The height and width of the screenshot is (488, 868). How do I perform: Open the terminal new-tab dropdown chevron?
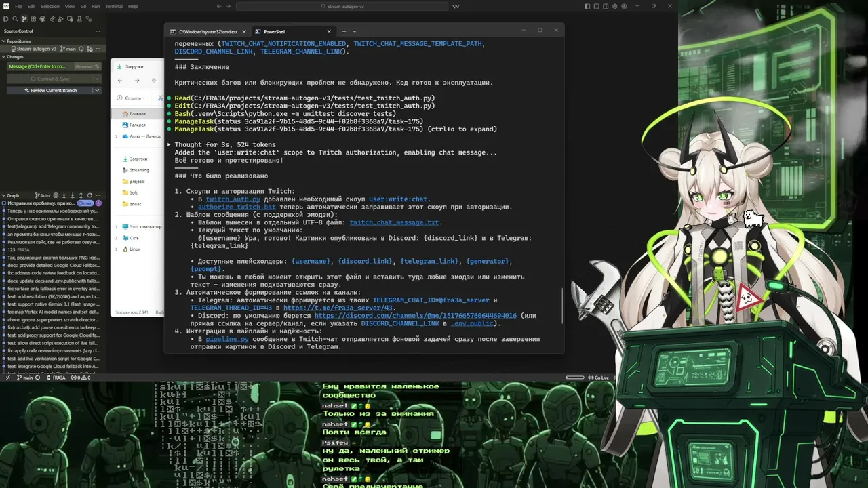point(354,31)
